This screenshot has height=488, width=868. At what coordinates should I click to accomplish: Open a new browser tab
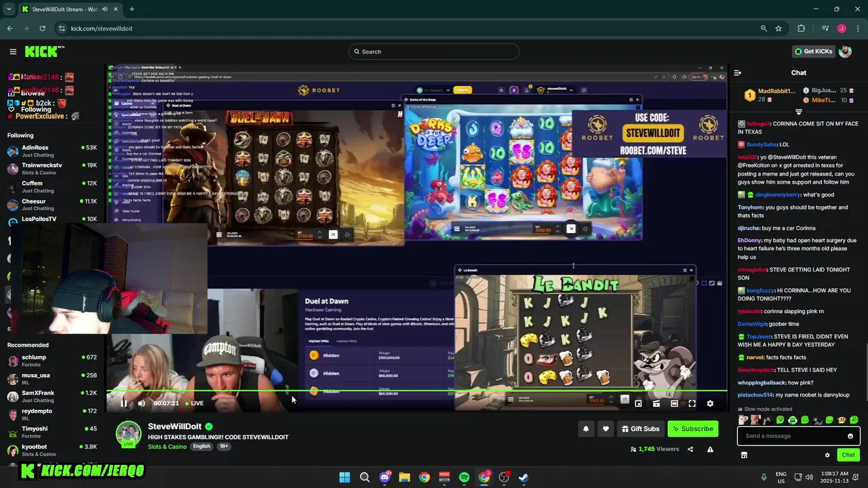(x=132, y=9)
